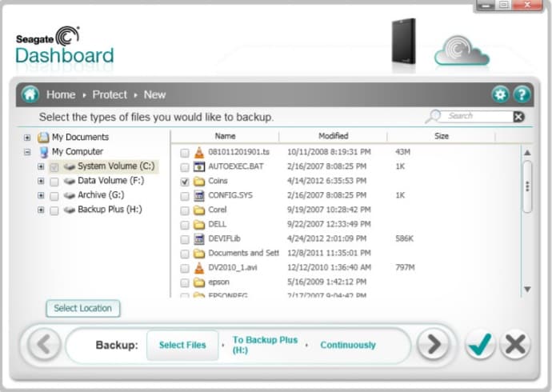
Task: Open help with the question mark icon
Action: [x=522, y=94]
